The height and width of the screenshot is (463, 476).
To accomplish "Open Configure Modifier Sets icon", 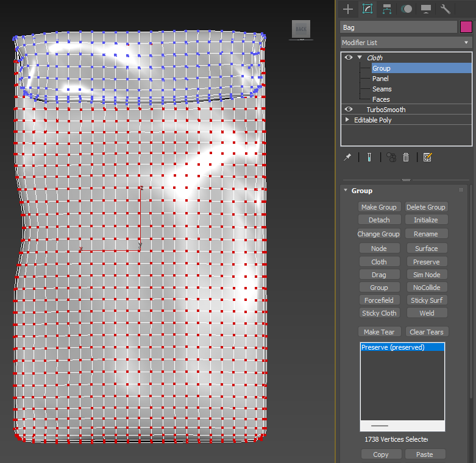I will tap(427, 157).
